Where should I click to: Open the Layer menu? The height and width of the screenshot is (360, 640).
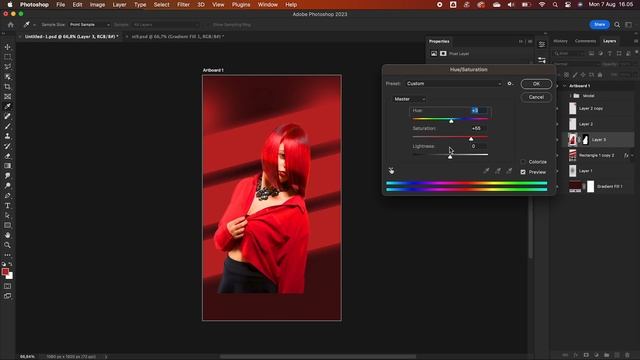pyautogui.click(x=119, y=4)
